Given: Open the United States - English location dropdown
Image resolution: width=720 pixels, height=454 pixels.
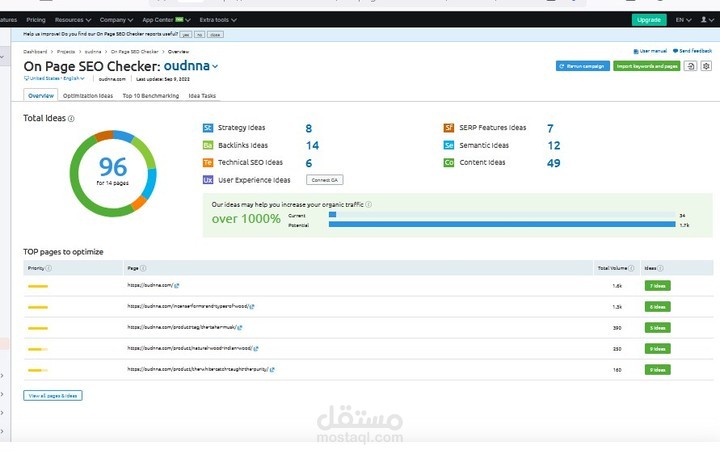Looking at the screenshot, I should (x=54, y=78).
